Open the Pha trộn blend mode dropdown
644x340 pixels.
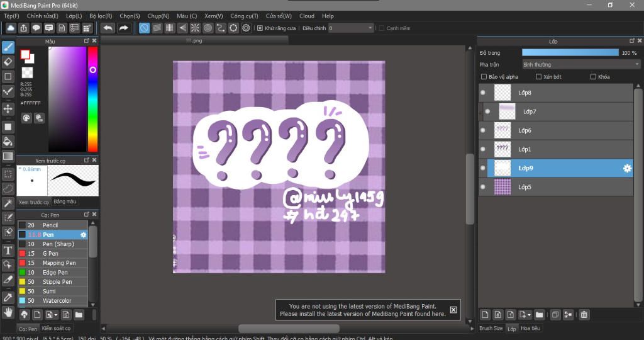coord(581,65)
